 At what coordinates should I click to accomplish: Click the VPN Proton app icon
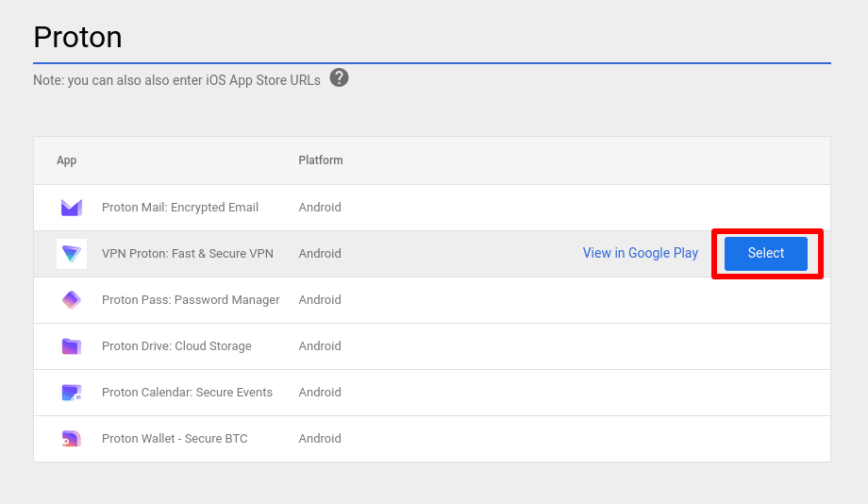coord(72,254)
